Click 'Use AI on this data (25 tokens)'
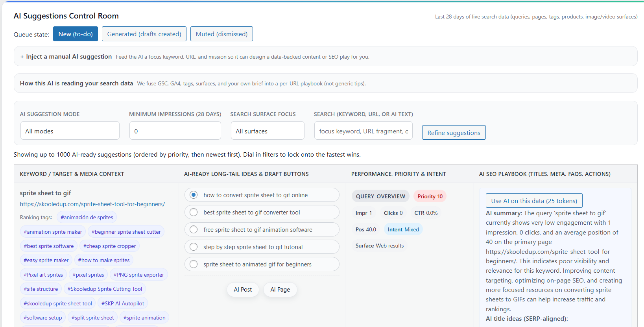The height and width of the screenshot is (327, 644). tap(534, 201)
